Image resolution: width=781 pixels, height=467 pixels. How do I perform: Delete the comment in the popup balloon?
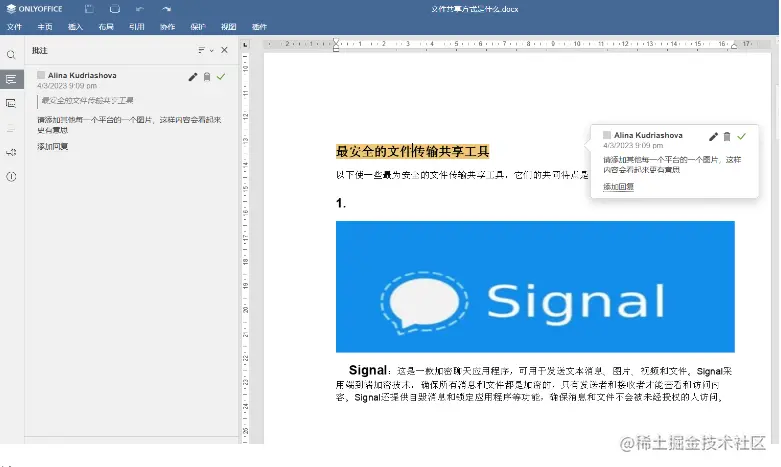coord(727,136)
